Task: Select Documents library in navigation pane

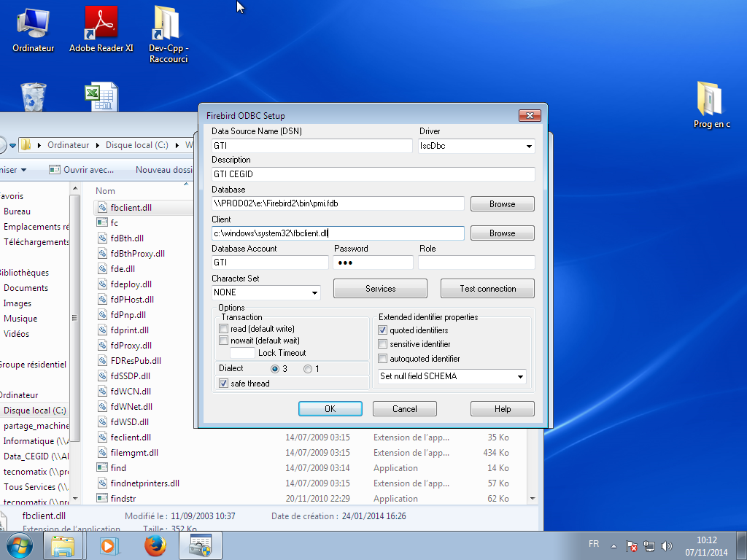Action: [26, 288]
